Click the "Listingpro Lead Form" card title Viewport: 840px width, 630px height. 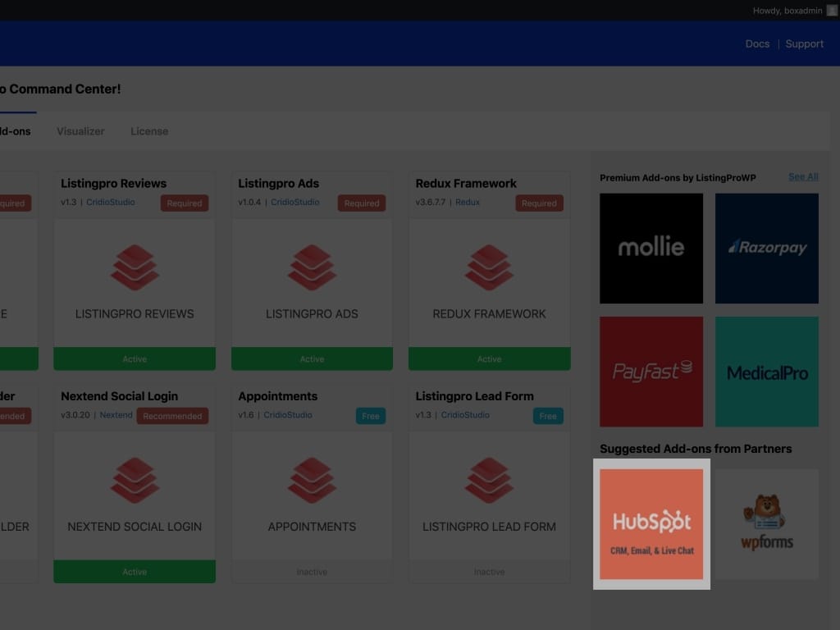tap(475, 396)
